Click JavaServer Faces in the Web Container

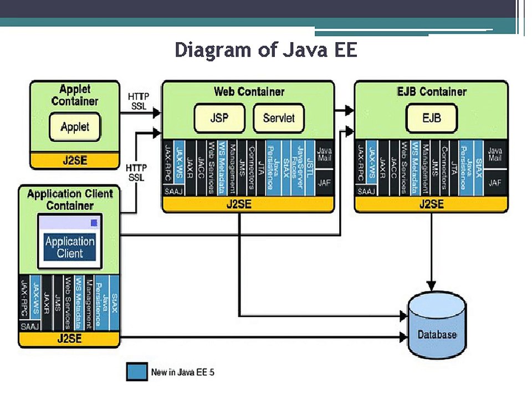(298, 167)
